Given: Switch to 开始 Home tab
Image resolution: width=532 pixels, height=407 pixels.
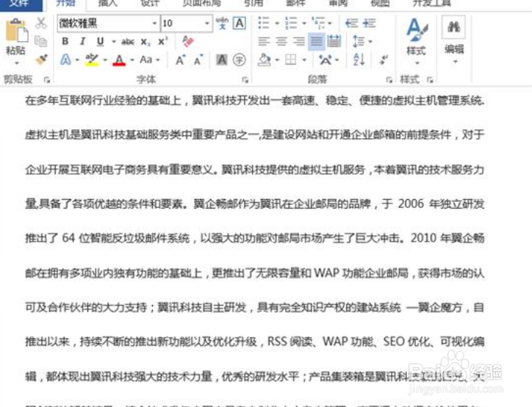Looking at the screenshot, I should (65, 4).
